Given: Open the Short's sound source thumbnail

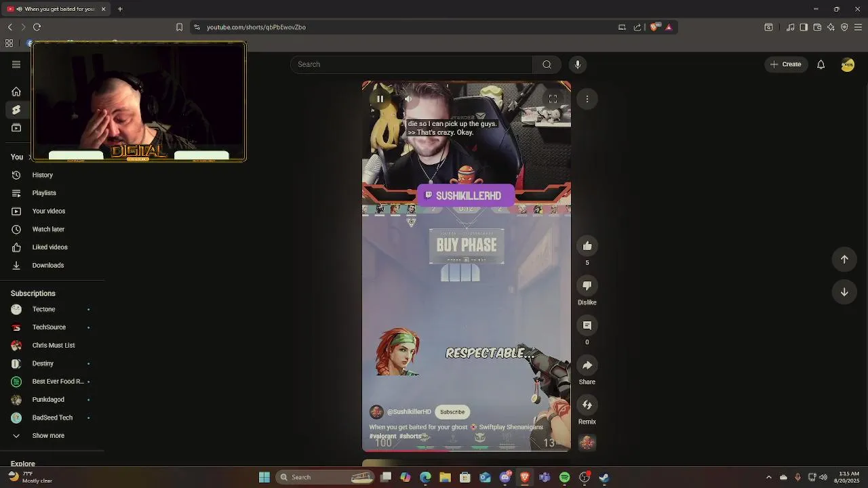Looking at the screenshot, I should pyautogui.click(x=587, y=443).
